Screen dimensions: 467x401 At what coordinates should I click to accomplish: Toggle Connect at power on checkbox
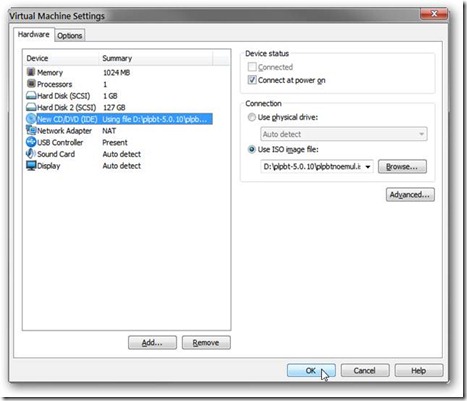pyautogui.click(x=252, y=80)
